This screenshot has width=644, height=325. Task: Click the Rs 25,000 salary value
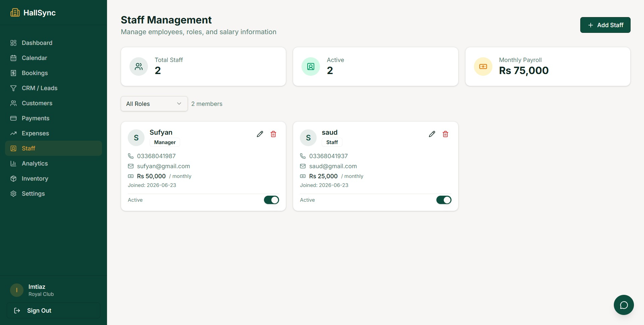click(323, 176)
